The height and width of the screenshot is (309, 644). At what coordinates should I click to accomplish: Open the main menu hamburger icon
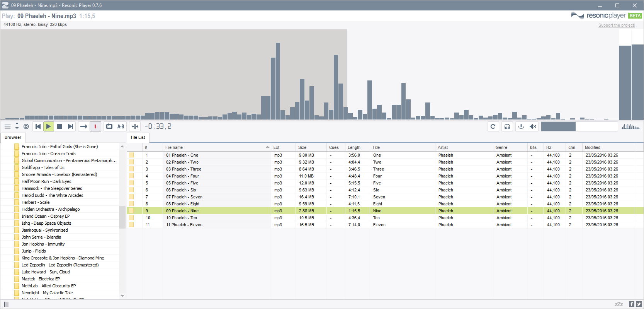(7, 126)
